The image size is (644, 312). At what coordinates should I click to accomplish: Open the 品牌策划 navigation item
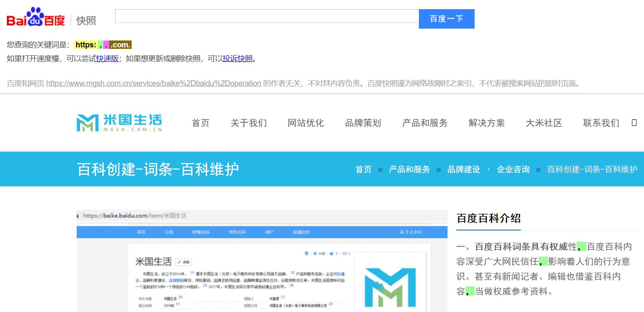click(x=363, y=123)
